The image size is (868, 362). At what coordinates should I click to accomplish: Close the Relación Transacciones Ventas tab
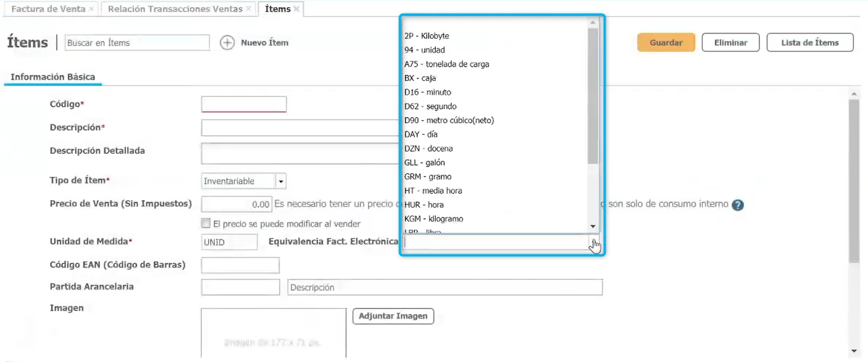tap(248, 9)
